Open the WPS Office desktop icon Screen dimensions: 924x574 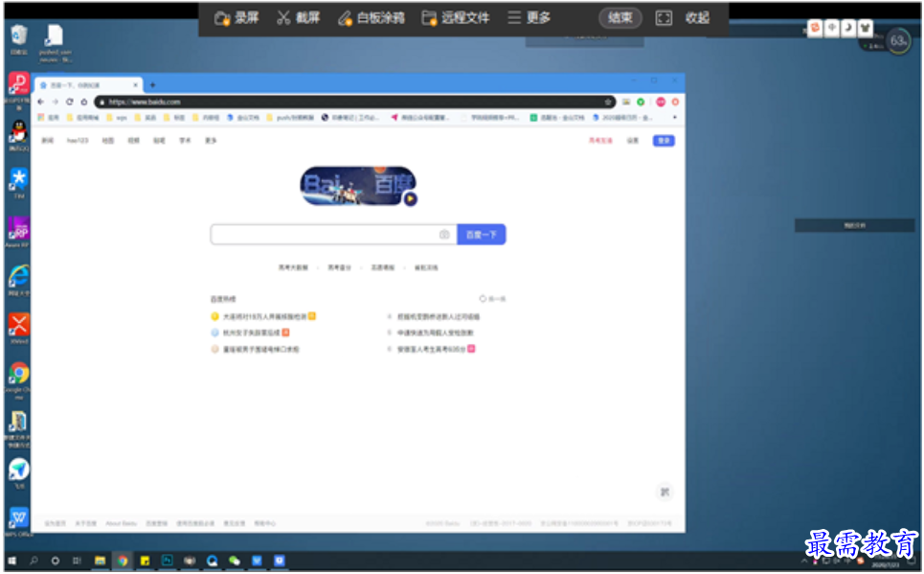(19, 521)
